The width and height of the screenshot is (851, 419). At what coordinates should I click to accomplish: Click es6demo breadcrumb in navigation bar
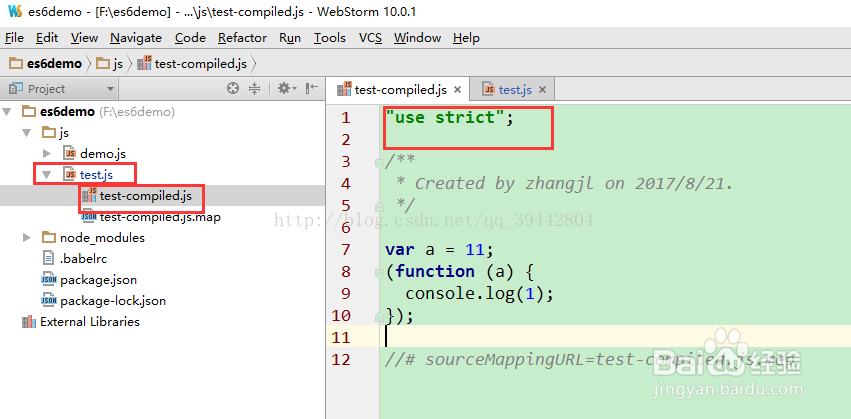click(46, 64)
